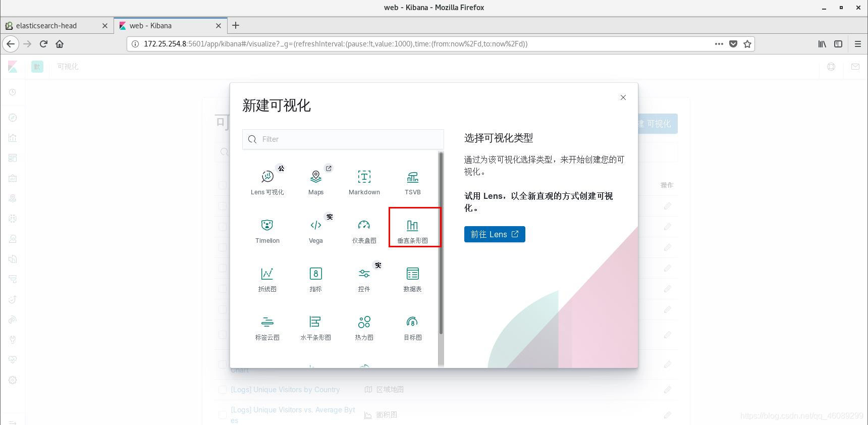
Task: Open [Logs] Unique Visitors vs. Average Bytes
Action: coord(293,415)
